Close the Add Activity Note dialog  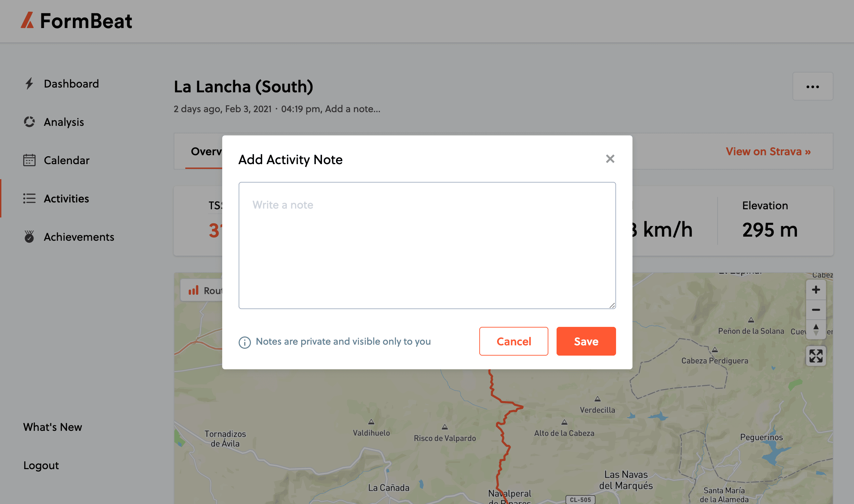coord(610,159)
